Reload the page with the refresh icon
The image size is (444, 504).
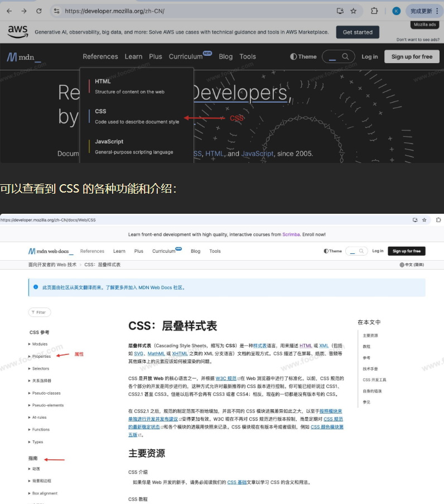[38, 11]
